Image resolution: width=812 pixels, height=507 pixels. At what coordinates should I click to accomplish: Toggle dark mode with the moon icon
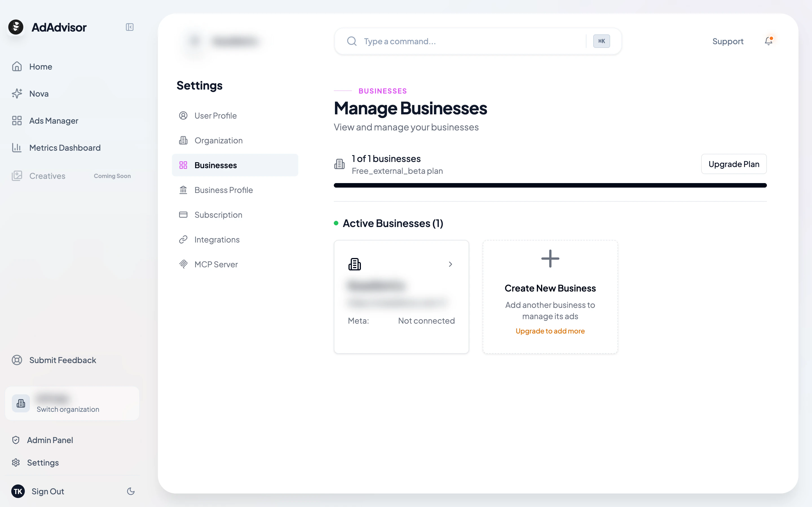click(131, 491)
